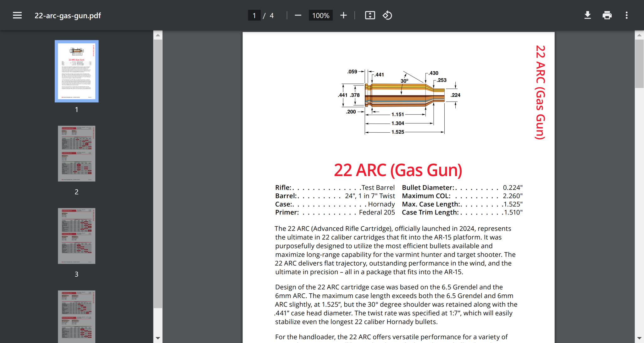
Task: Click the 22 ARC (Gas Gun) heading
Action: tap(398, 170)
